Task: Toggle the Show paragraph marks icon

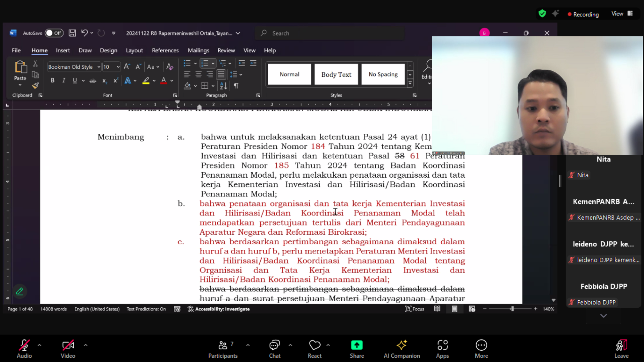Action: (236, 86)
